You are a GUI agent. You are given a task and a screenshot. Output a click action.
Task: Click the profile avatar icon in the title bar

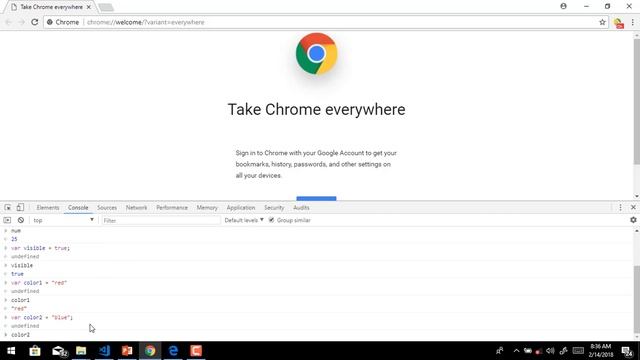563,6
